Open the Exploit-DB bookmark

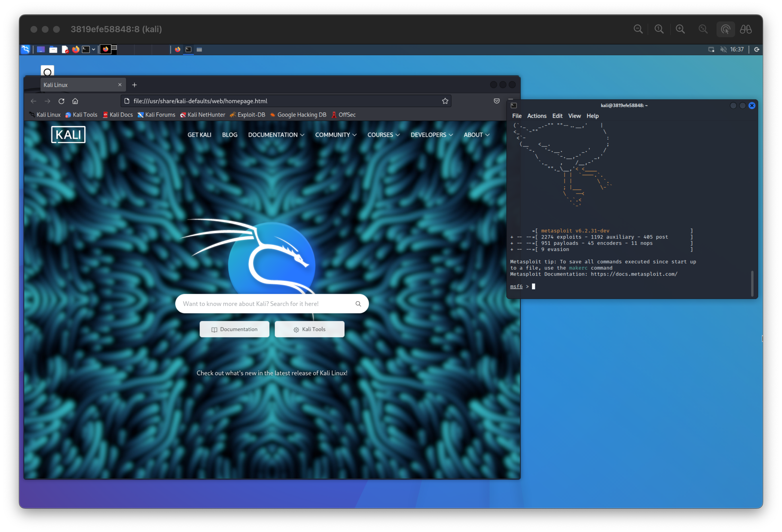pos(247,115)
